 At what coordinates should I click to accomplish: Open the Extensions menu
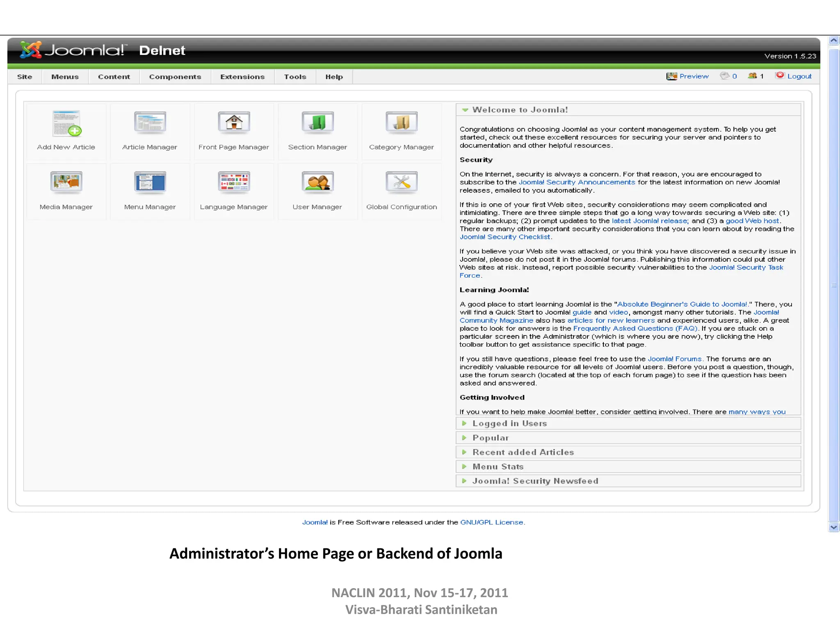click(242, 77)
